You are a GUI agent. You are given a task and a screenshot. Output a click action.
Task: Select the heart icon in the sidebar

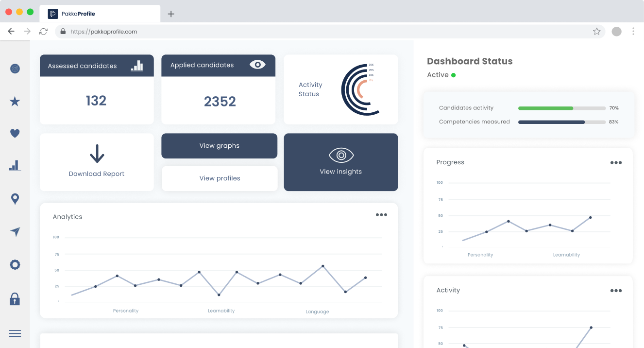pos(15,133)
